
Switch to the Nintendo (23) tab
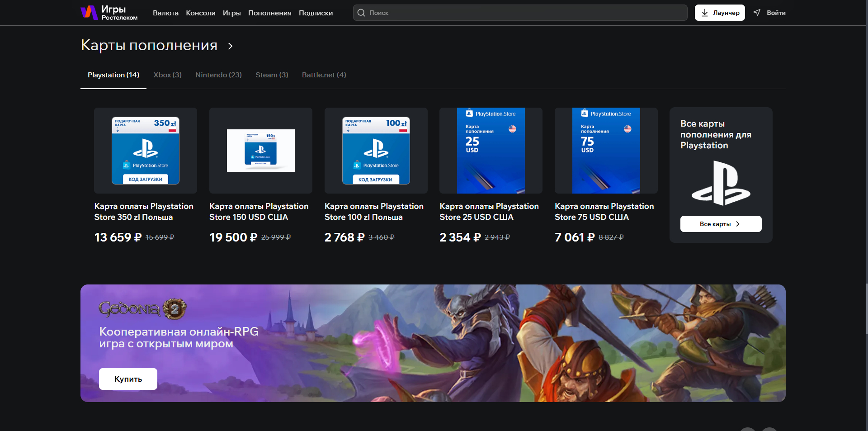pyautogui.click(x=218, y=75)
